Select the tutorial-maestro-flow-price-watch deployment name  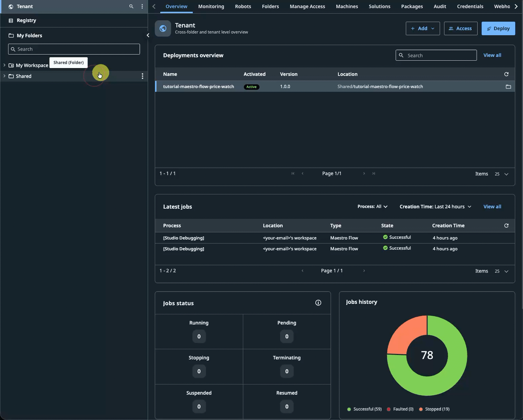tap(198, 86)
